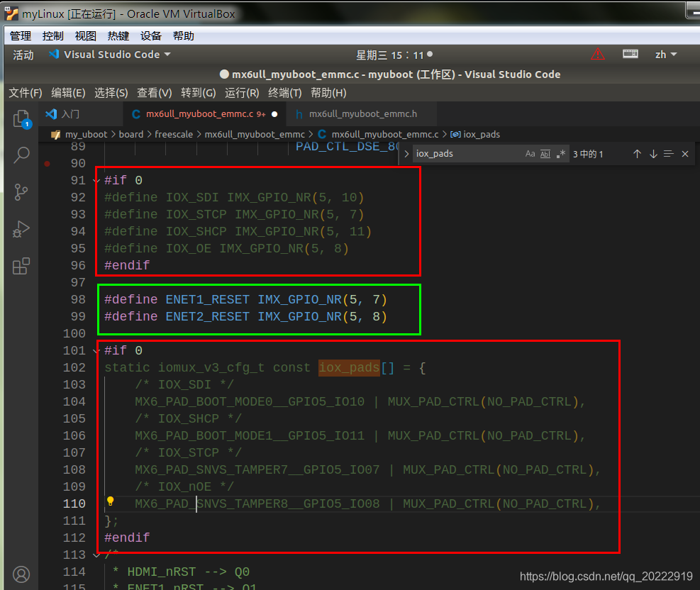Viewport: 700px width, 590px height.
Task: Click iox_pads in the breadcrumb bar
Action: click(484, 134)
